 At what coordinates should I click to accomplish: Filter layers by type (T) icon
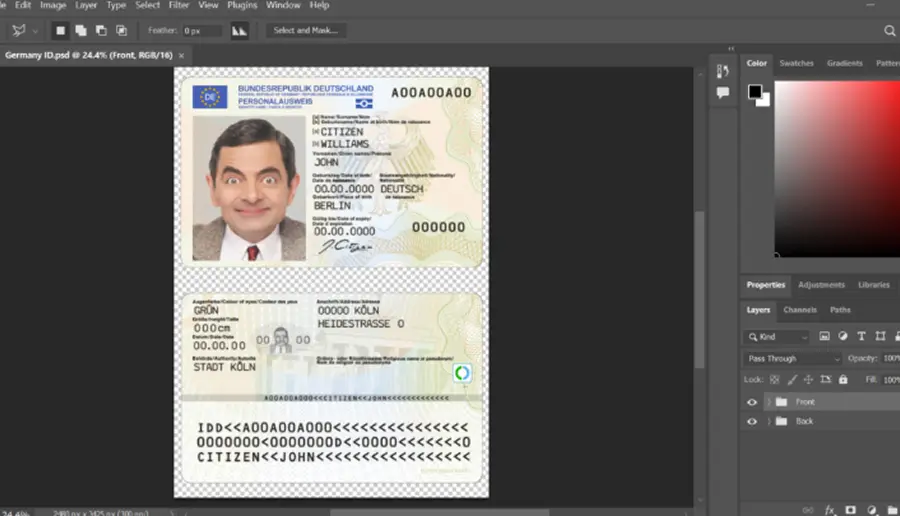tap(861, 336)
